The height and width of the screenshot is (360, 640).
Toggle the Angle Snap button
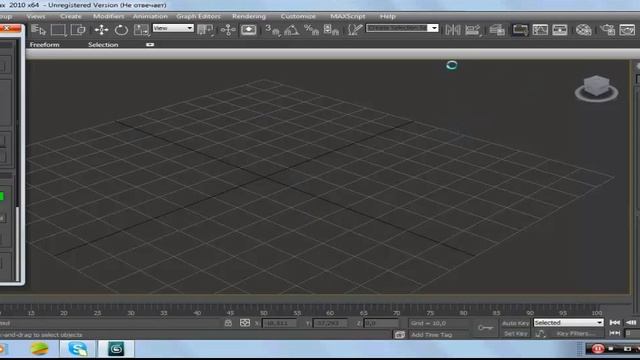tap(291, 30)
